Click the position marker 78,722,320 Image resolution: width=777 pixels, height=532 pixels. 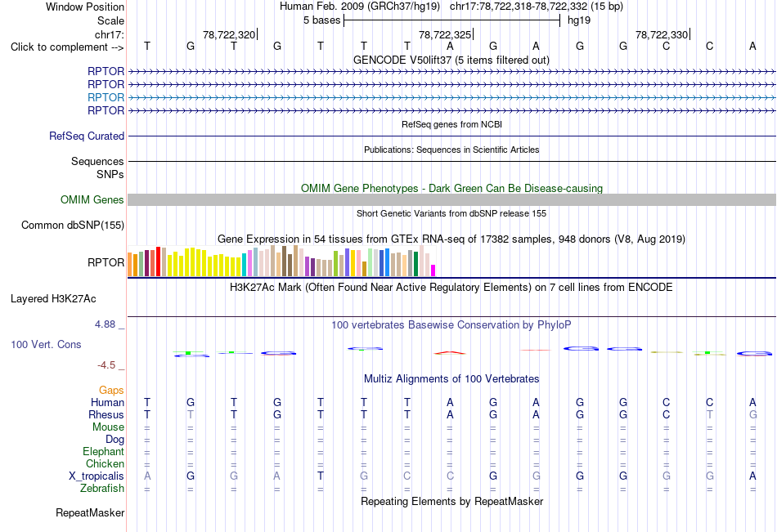click(229, 34)
